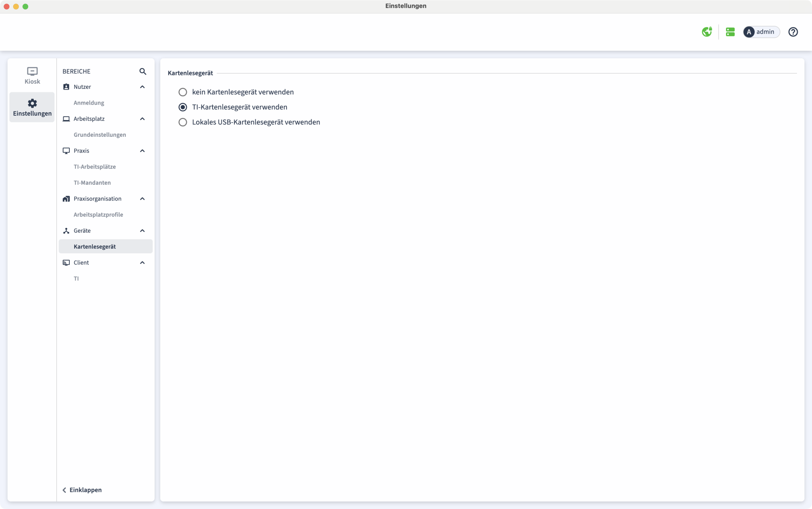The image size is (812, 509).
Task: Select 'Lokales USB-Kartenlesegerät verwenden' option
Action: 182,122
